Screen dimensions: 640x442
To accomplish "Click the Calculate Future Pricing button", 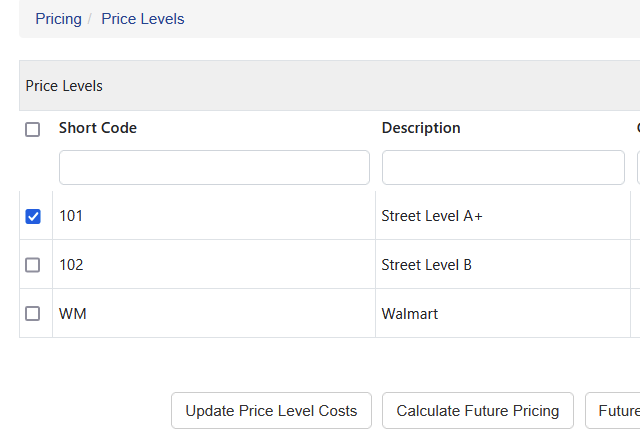I will [x=478, y=411].
